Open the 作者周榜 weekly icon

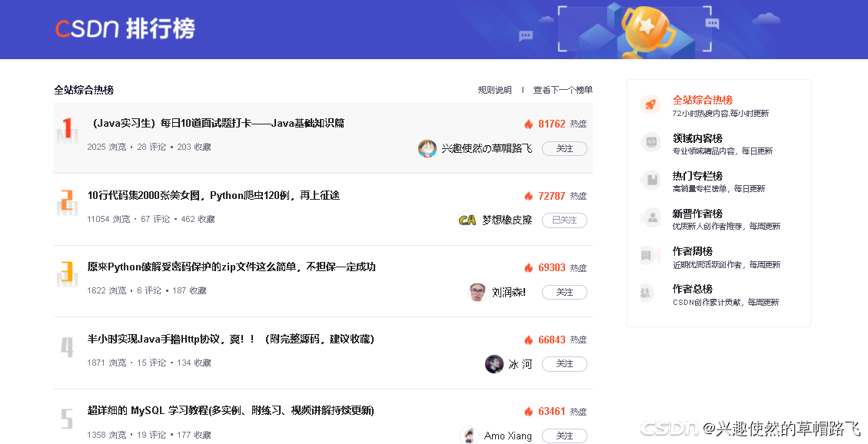[x=651, y=255]
